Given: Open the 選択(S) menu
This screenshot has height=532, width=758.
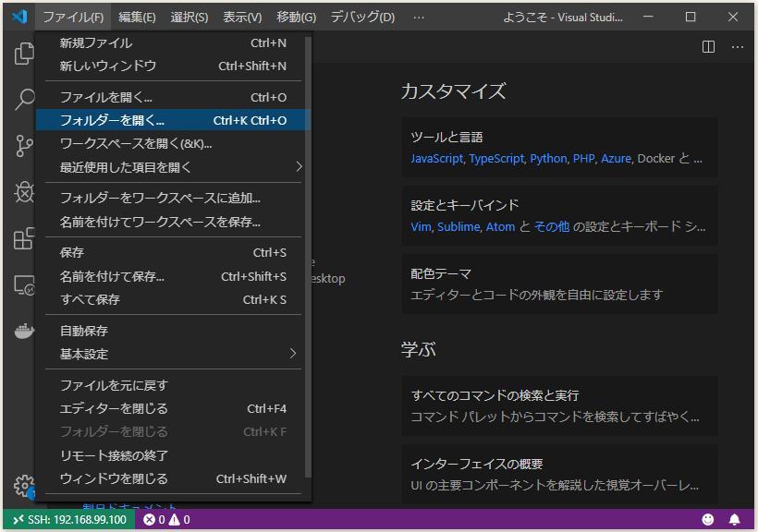Looking at the screenshot, I should 189,18.
